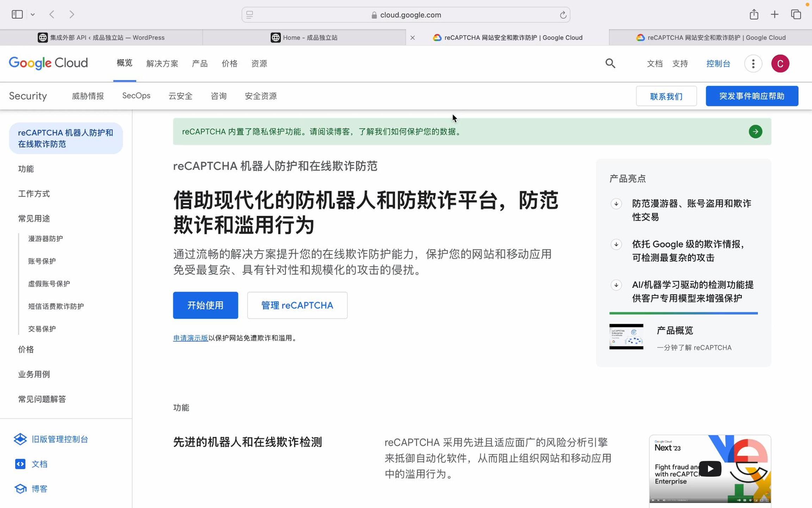Open the 威胁情报 submenu

88,96
